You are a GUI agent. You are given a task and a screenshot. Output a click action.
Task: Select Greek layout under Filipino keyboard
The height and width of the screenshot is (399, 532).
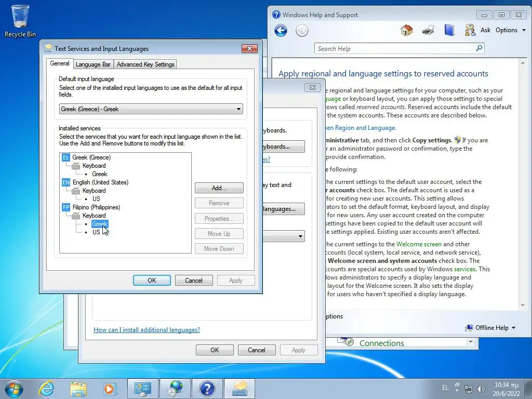click(x=99, y=224)
